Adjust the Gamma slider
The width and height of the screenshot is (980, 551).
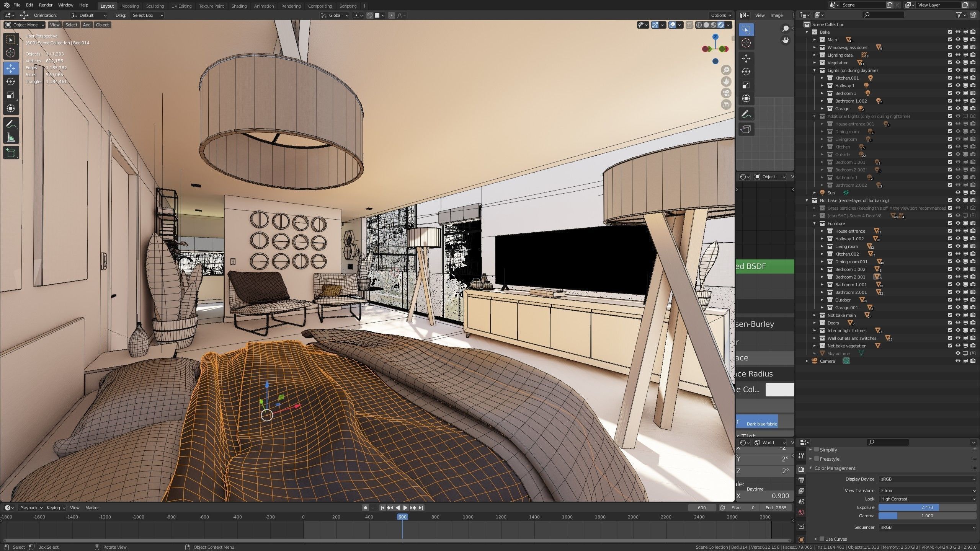(928, 516)
